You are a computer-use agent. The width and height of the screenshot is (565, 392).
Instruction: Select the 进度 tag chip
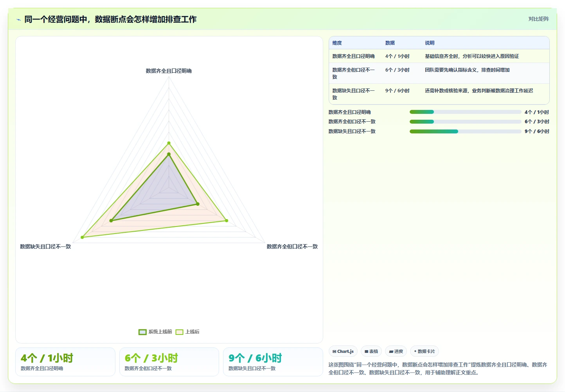396,351
